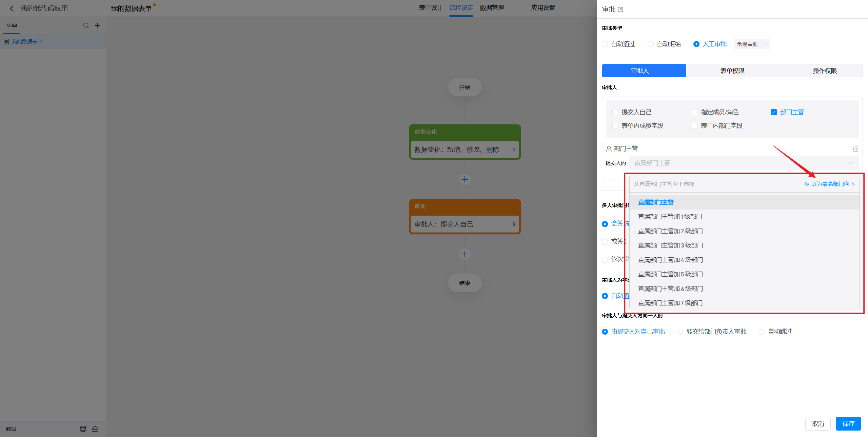Click the 保存 button
Viewport: 868px width, 437px height.
click(x=848, y=423)
